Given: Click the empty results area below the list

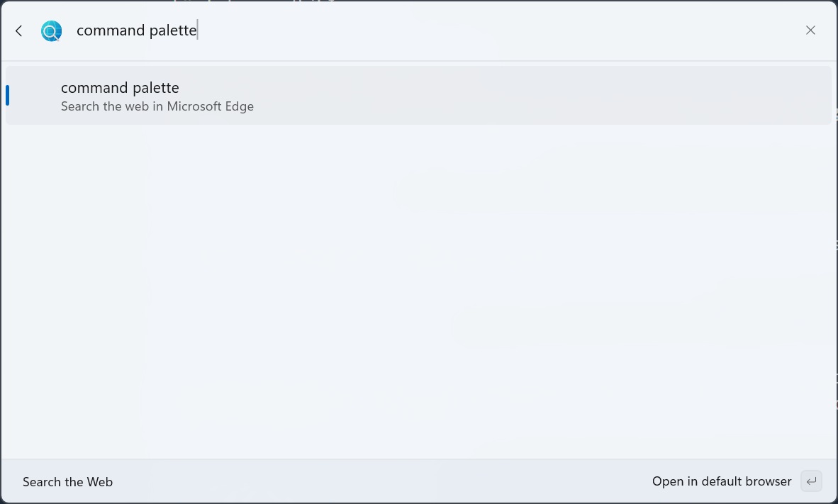Looking at the screenshot, I should click(418, 291).
